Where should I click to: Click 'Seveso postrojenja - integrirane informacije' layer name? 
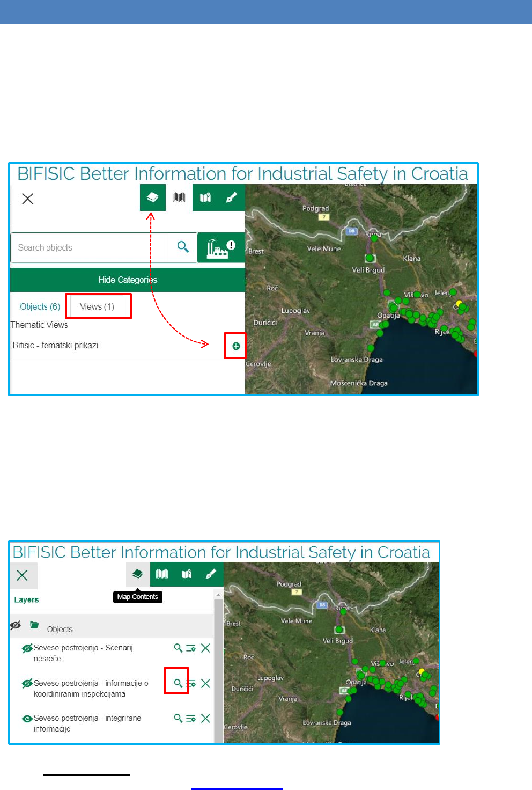tap(87, 723)
